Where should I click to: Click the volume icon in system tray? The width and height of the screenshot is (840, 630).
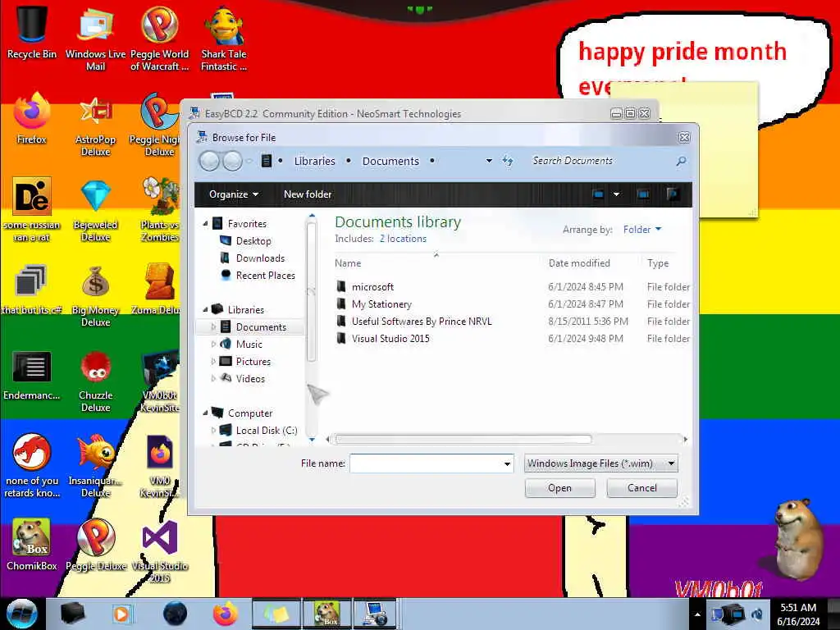pos(756,614)
